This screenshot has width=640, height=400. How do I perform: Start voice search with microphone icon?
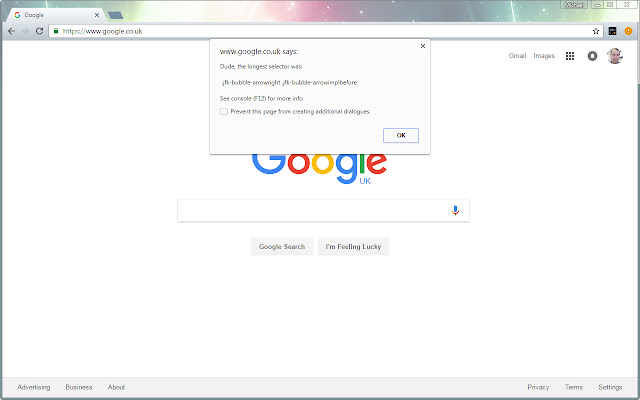(456, 211)
